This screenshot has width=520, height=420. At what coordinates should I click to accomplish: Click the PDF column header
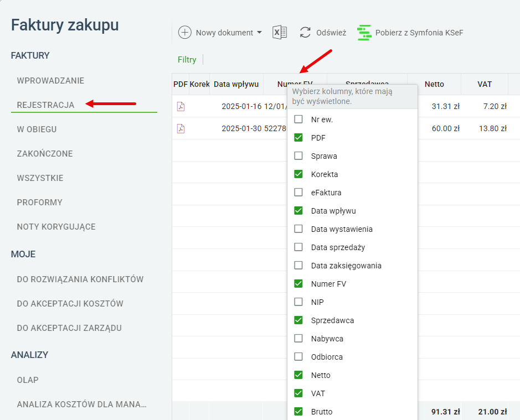click(181, 84)
